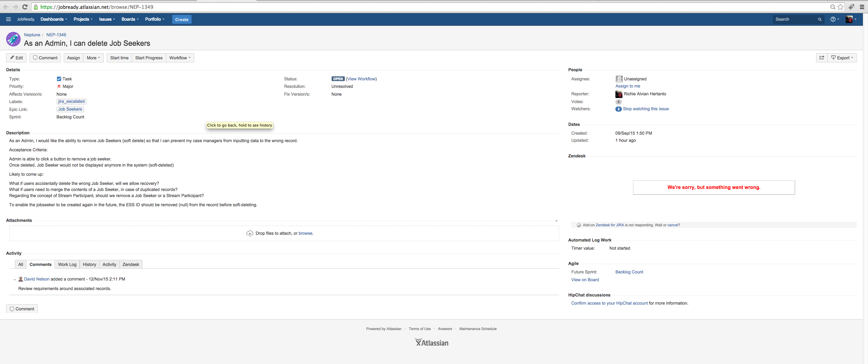Click the browser address bar
This screenshot has width=868, height=364.
431,7
